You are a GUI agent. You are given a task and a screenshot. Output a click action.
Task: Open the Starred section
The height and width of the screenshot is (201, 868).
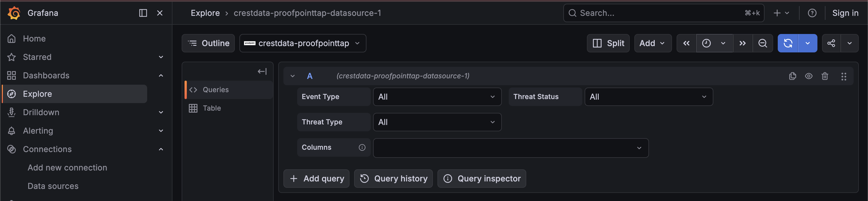click(x=37, y=57)
